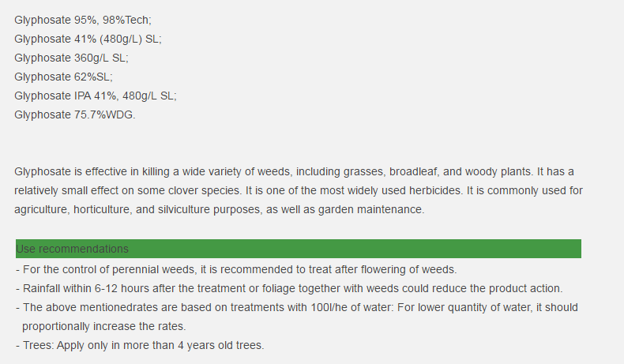The image size is (624, 364).
Task: Click the recommendation about perennial weeds control
Action: coord(236,270)
